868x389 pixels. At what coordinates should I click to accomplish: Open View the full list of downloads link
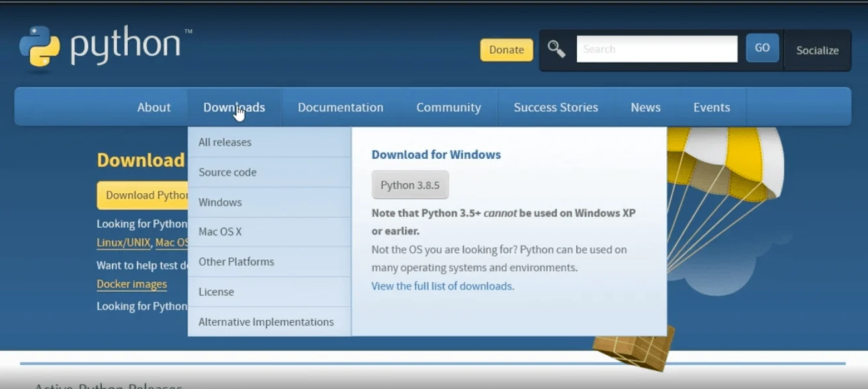pyautogui.click(x=443, y=286)
